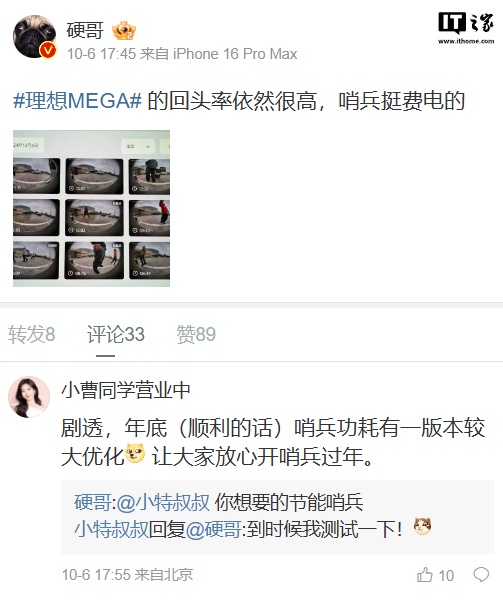Viewport: 503px width, 600px height.
Task: Click the iPhone 16 Pro Max source text
Action: pos(235,54)
